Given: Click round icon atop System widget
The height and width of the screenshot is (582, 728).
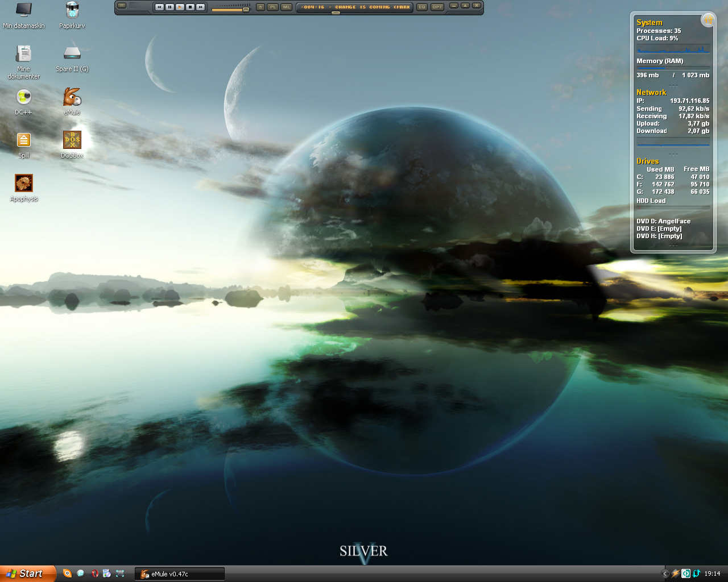Looking at the screenshot, I should pos(708,20).
